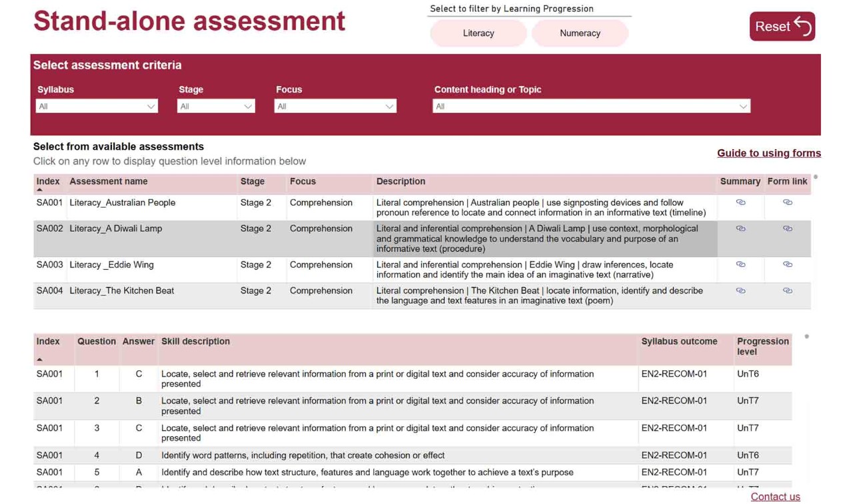Screen dimensions: 853x504
Task: Filter by Numeracy learning progression
Action: pyautogui.click(x=580, y=33)
